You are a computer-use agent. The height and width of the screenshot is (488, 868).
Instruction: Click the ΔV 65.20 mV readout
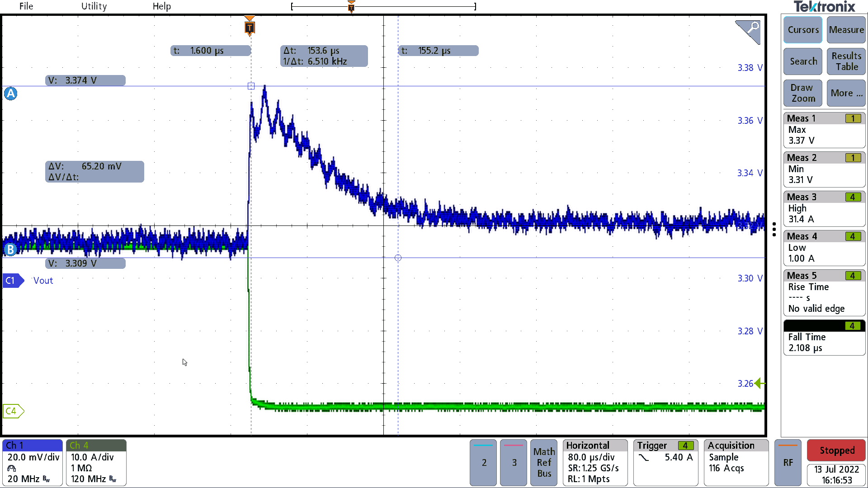pos(94,172)
